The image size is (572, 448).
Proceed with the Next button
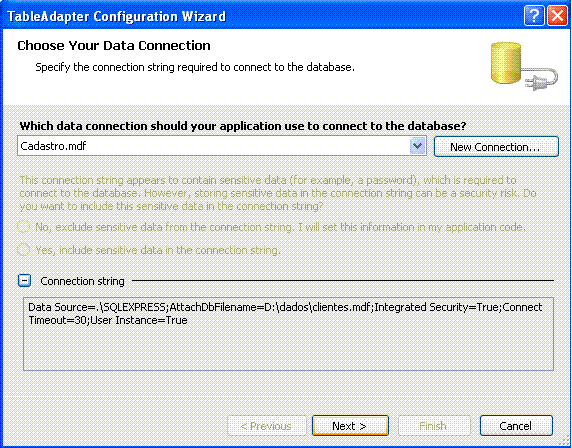click(350, 426)
